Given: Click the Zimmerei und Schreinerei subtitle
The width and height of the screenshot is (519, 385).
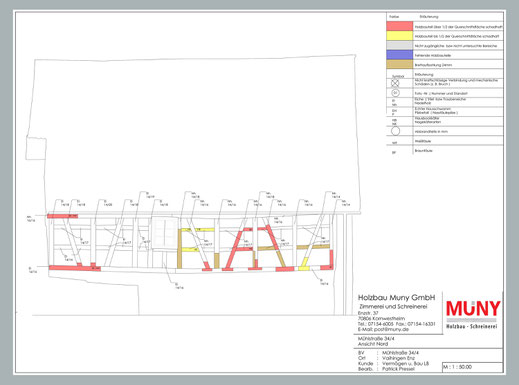Looking at the screenshot, I should tap(393, 307).
